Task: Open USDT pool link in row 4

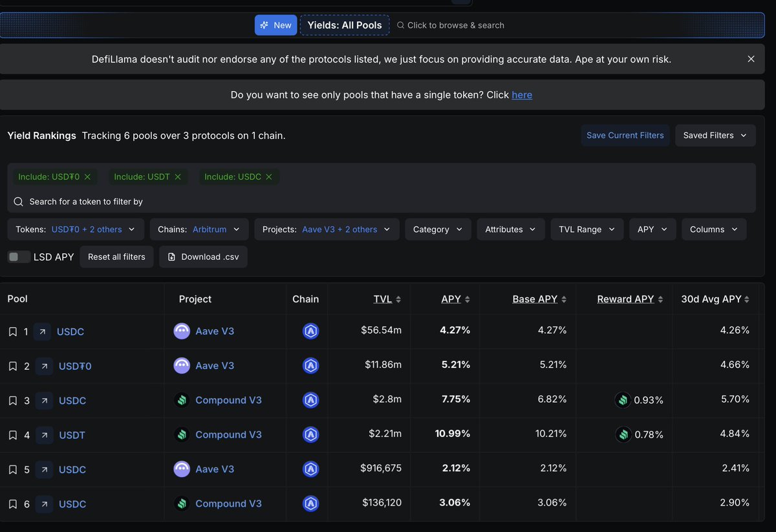Action: 72,435
